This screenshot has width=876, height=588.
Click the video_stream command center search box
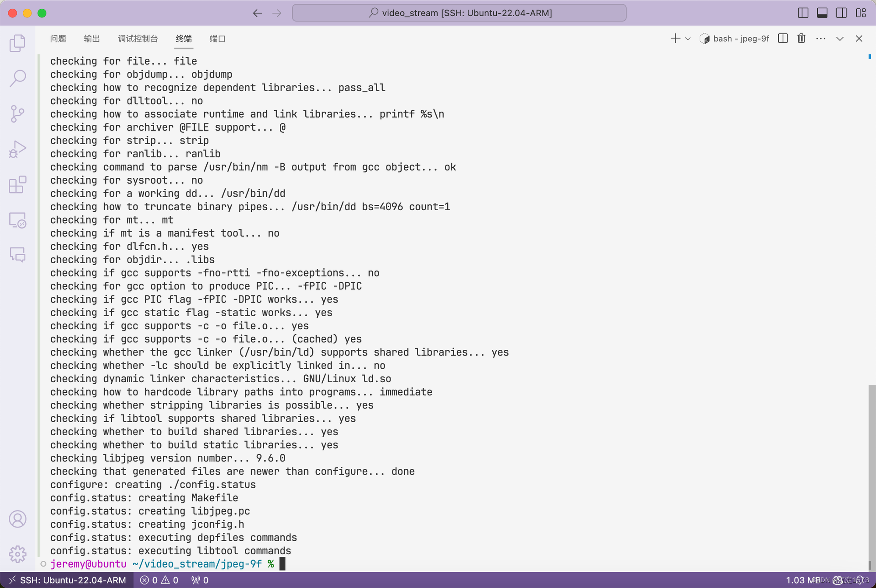(459, 13)
